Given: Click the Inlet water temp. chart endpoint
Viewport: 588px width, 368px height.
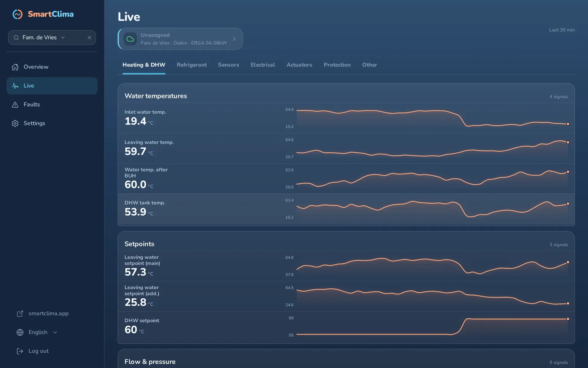Looking at the screenshot, I should click(568, 124).
